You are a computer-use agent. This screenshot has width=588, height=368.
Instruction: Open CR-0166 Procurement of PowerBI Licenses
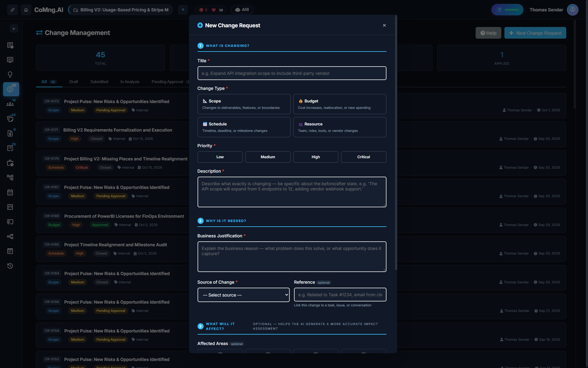coord(124,216)
